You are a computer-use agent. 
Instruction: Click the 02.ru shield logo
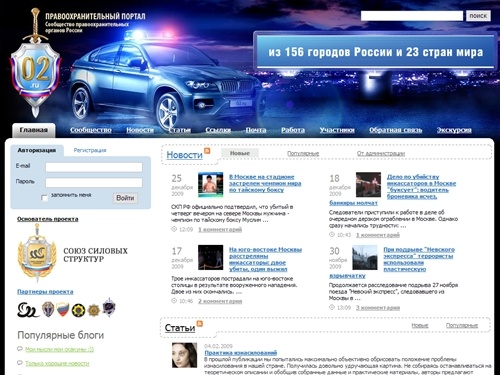(x=35, y=63)
